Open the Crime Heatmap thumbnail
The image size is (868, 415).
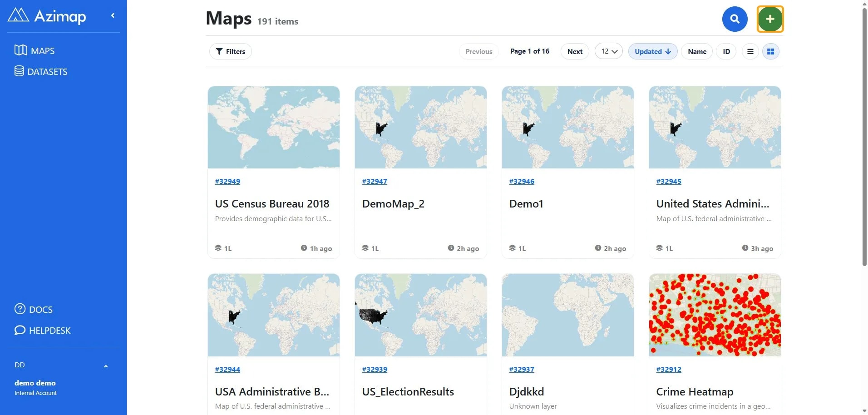(715, 315)
